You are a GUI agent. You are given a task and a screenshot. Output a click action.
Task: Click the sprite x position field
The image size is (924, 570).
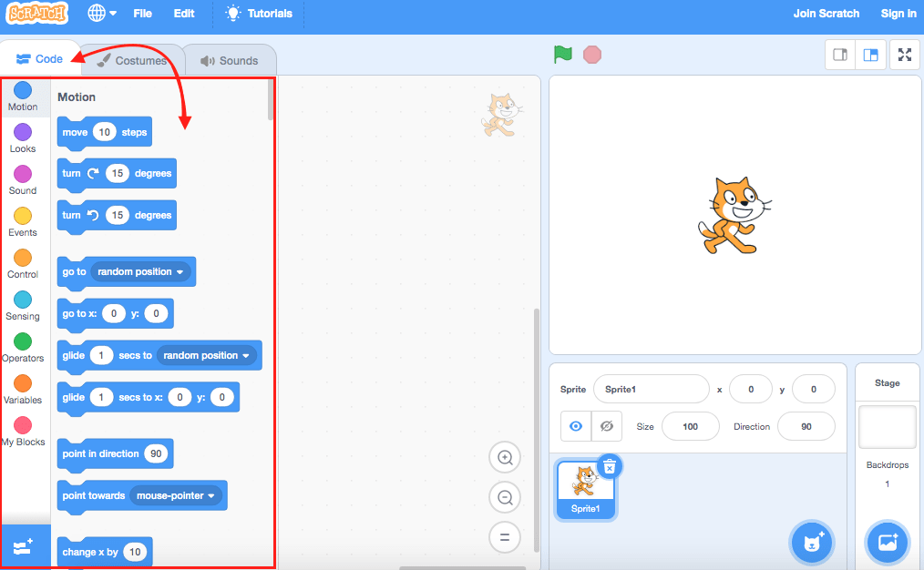tap(751, 389)
